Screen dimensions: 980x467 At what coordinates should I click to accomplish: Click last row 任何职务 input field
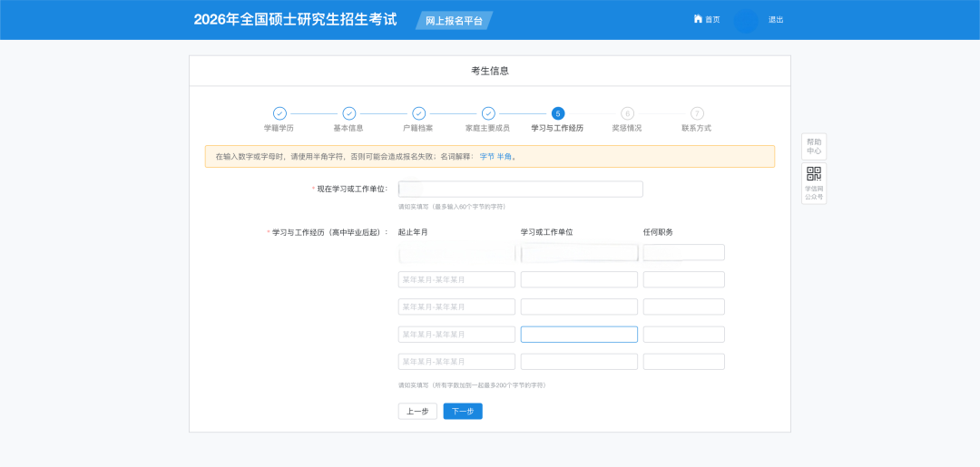pos(683,362)
